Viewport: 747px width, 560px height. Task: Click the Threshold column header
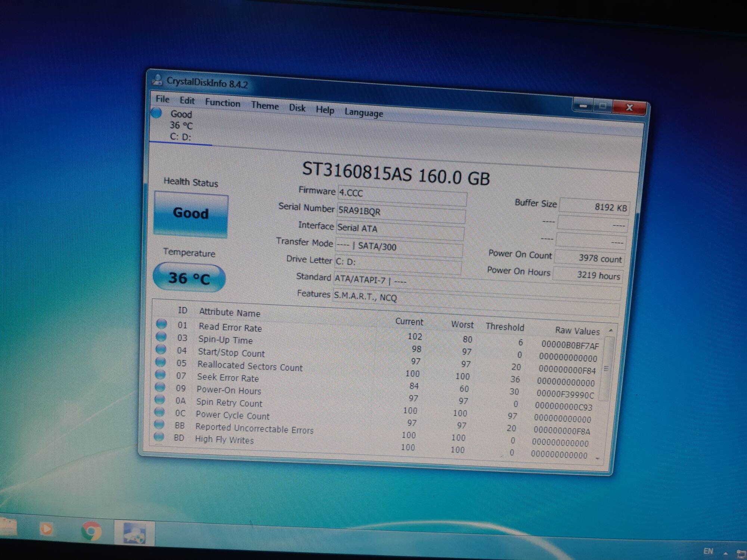(x=505, y=327)
